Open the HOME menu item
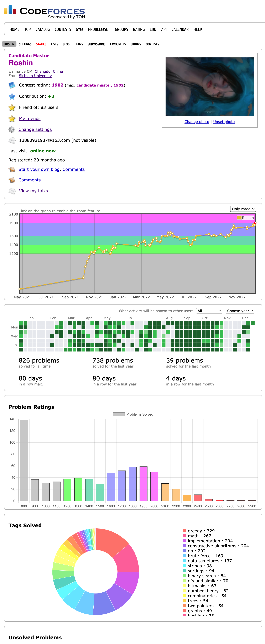265x644 pixels. (x=15, y=29)
